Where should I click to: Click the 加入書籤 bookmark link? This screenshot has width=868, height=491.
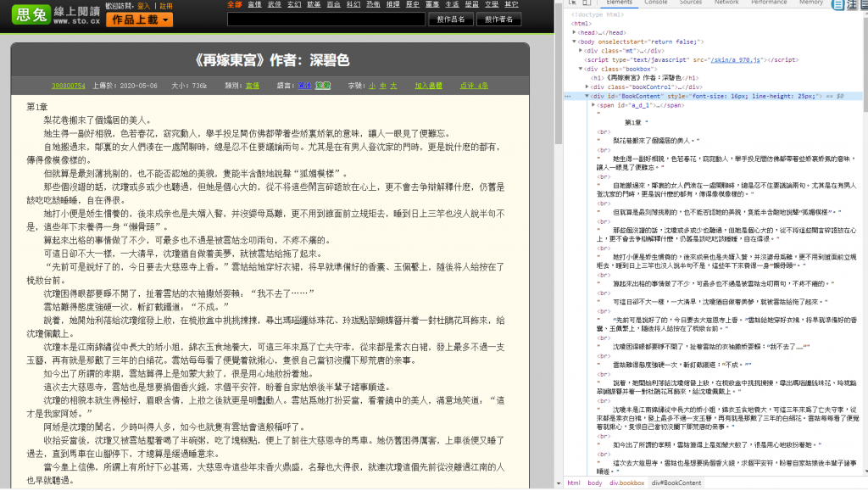(428, 86)
